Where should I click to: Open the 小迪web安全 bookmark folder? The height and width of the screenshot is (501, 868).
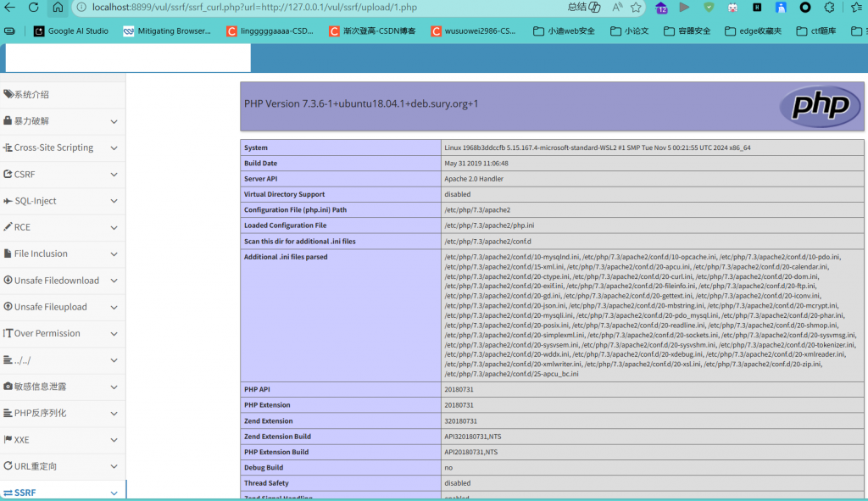click(564, 31)
